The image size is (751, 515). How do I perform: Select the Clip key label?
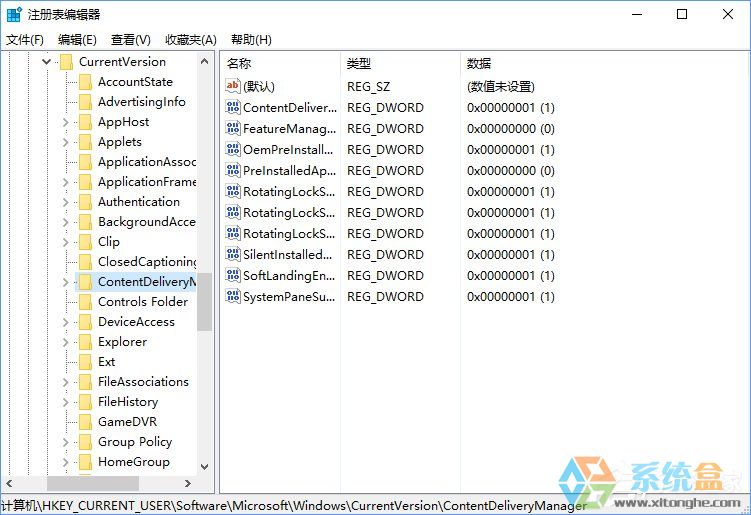coord(109,242)
